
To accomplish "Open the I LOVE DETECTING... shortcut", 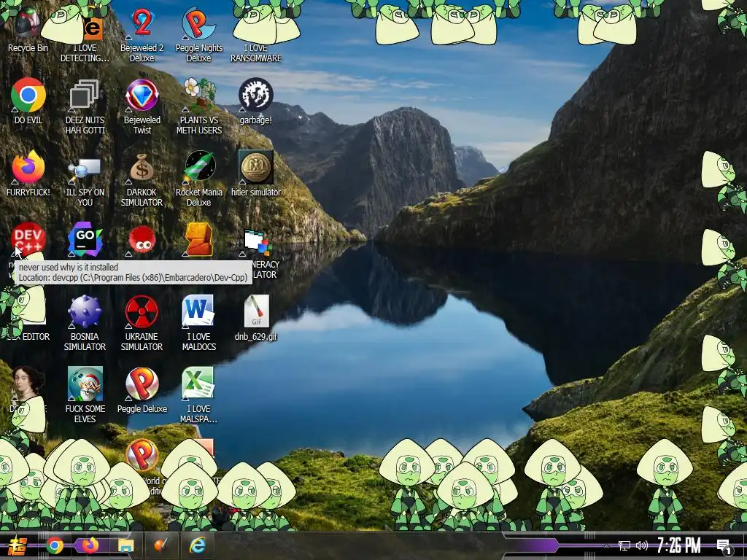I will click(85, 52).
